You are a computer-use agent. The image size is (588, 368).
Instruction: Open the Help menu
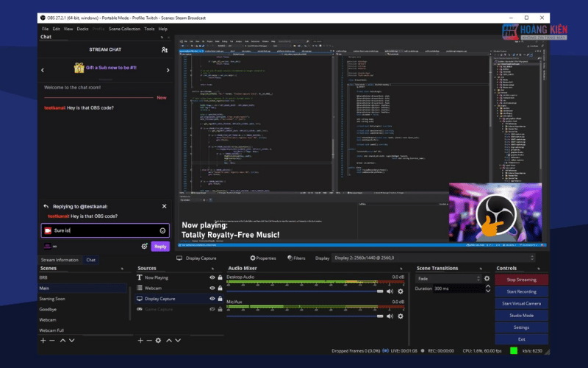pos(162,29)
